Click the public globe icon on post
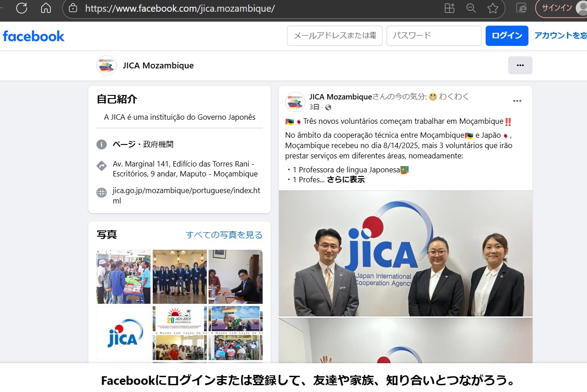 328,108
